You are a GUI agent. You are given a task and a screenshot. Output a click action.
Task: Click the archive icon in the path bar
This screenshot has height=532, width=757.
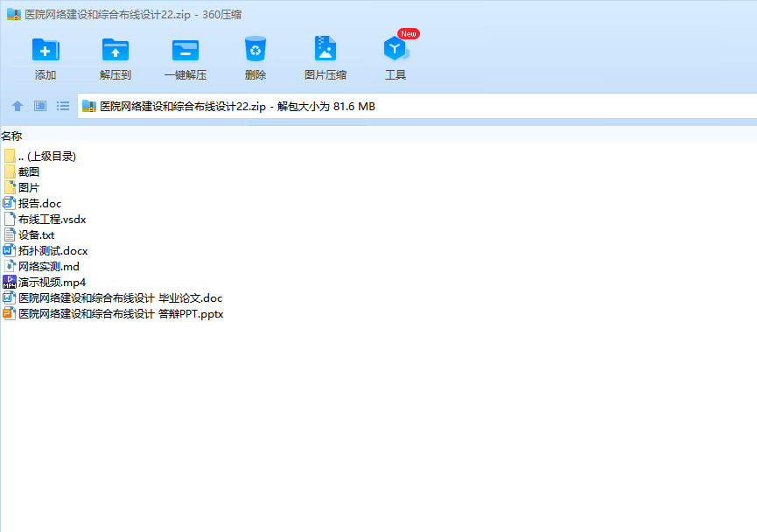click(89, 106)
